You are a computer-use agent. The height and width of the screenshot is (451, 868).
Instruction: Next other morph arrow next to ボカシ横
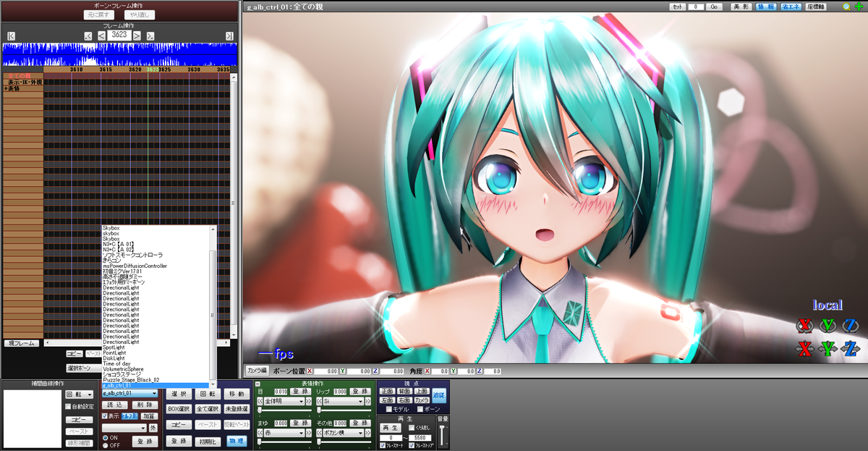click(368, 433)
